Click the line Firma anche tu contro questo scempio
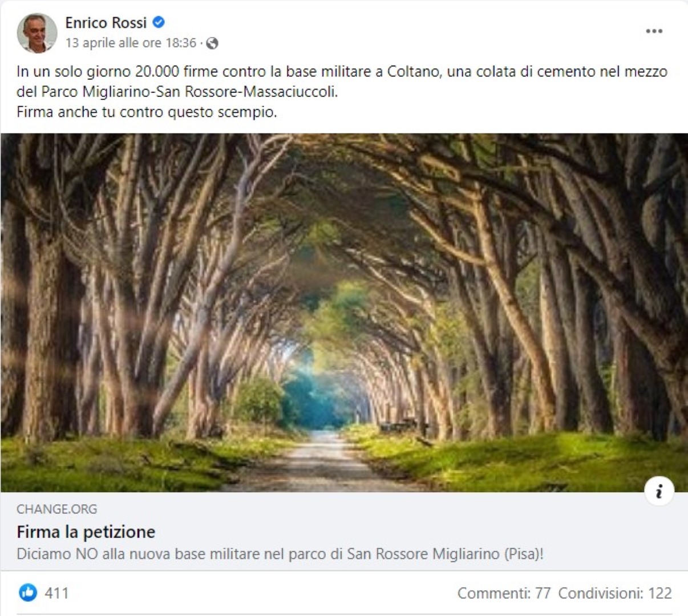Viewport: 688px width, 616px height. click(x=147, y=112)
